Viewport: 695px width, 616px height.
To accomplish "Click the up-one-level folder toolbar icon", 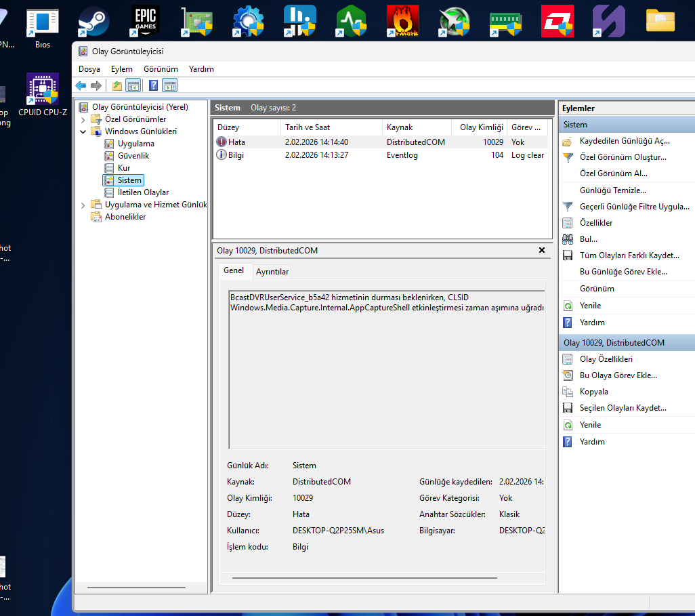I will (117, 85).
